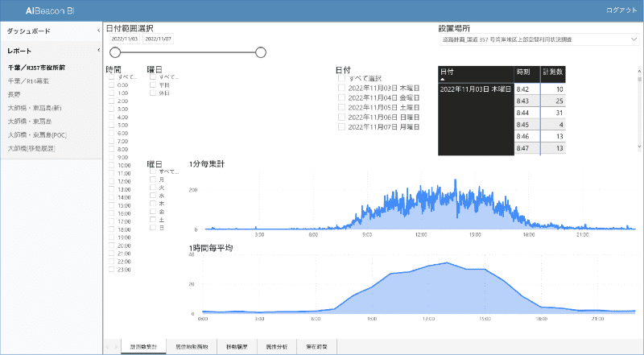Image resolution: width=644 pixels, height=355 pixels.
Task: Enable the すべて選択 date checkbox
Action: 341,79
